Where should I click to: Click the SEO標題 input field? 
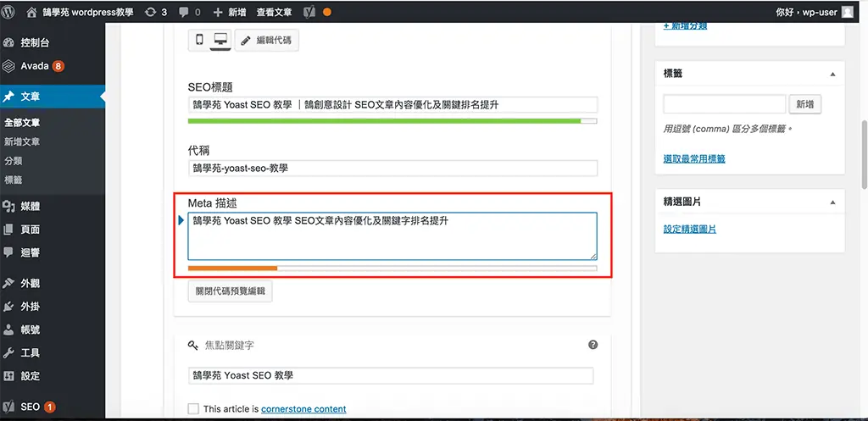click(392, 104)
